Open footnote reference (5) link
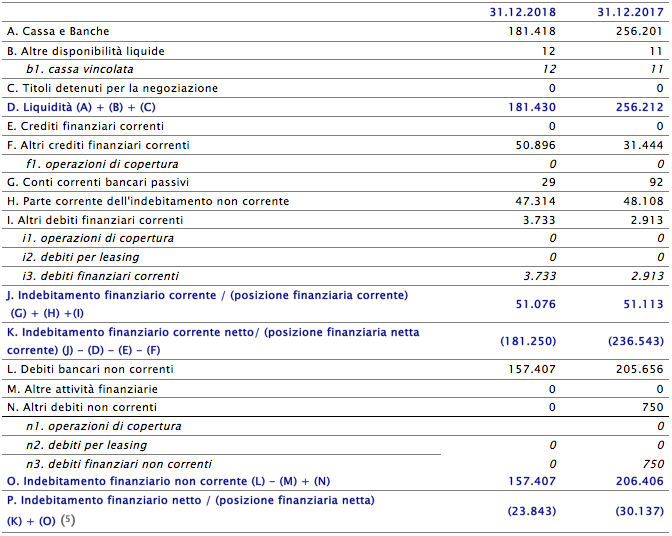 point(68,520)
